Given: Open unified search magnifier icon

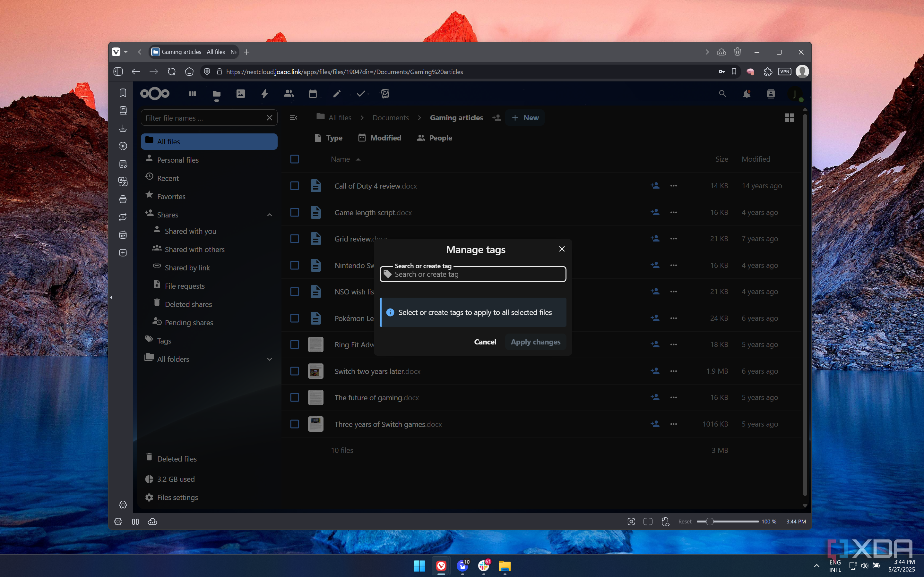Looking at the screenshot, I should pyautogui.click(x=722, y=94).
